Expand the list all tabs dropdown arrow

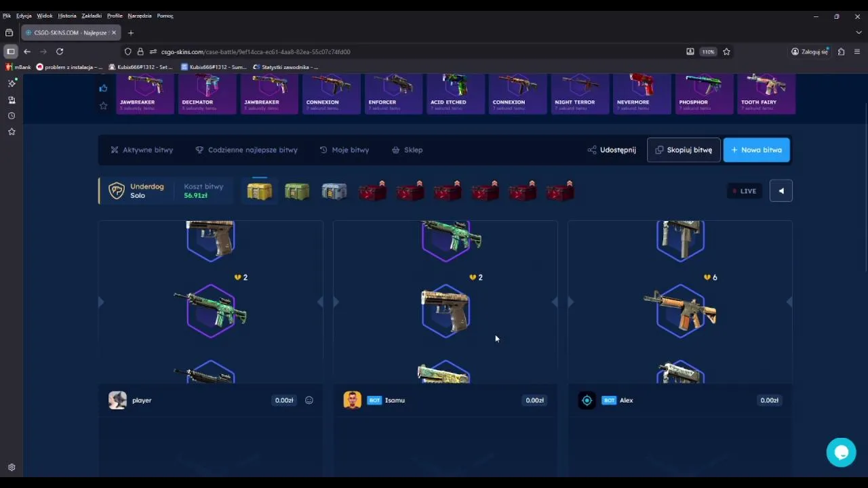(x=859, y=33)
